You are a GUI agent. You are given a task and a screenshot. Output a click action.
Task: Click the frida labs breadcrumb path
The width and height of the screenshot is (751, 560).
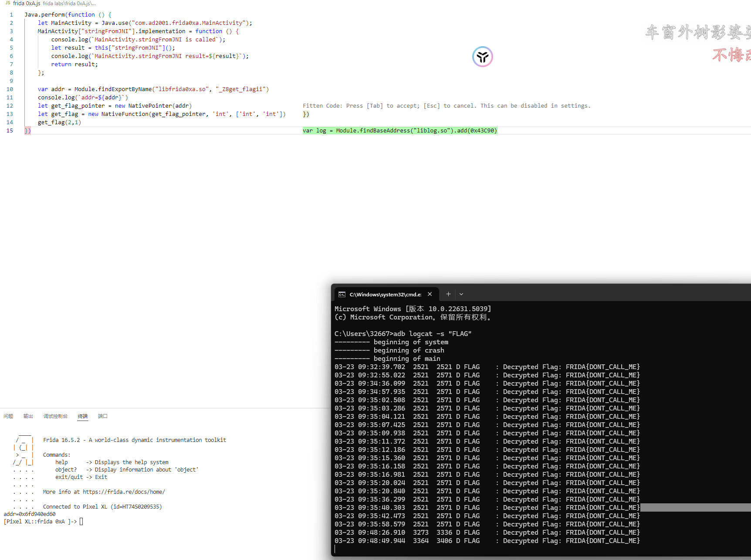69,3
